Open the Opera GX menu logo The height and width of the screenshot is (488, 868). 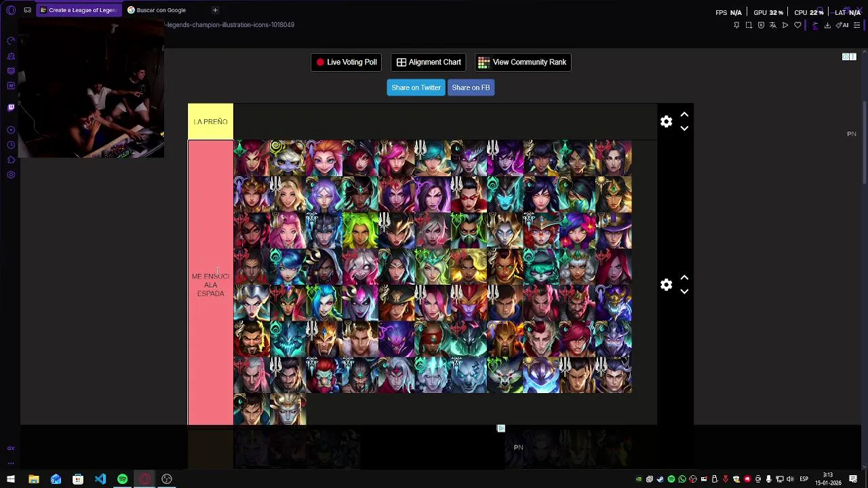11,10
